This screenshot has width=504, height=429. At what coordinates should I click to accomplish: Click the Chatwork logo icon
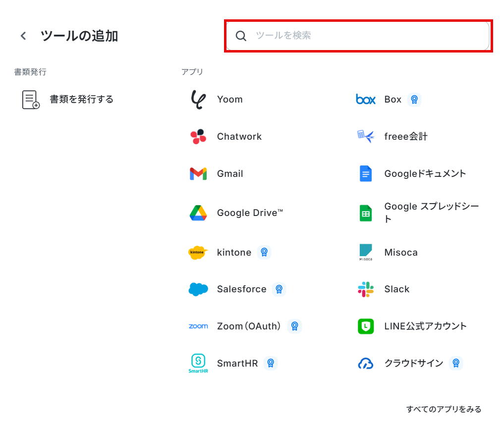198,137
